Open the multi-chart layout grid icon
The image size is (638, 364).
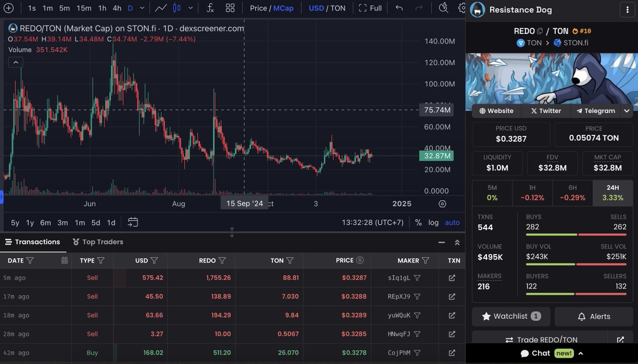click(x=230, y=7)
